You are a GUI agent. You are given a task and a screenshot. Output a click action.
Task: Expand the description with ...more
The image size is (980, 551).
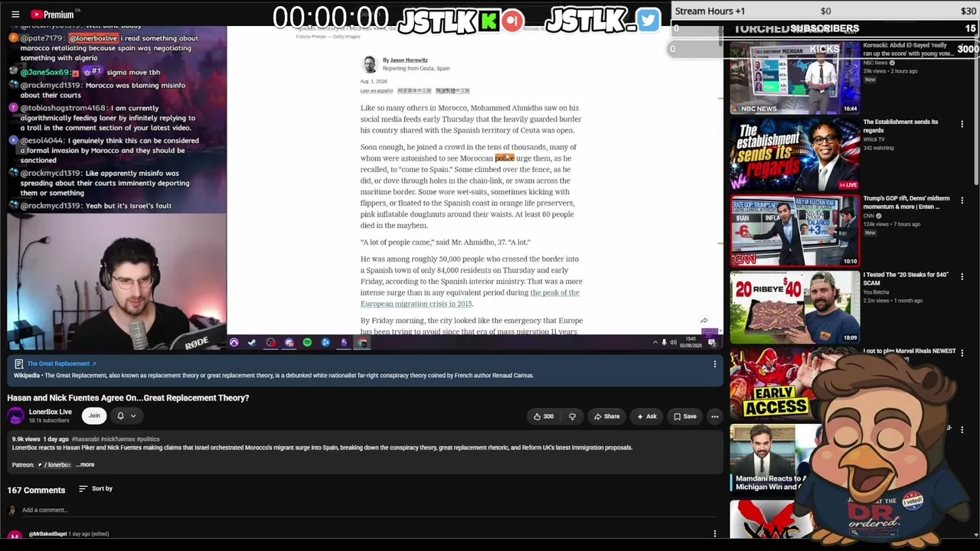[x=85, y=465]
